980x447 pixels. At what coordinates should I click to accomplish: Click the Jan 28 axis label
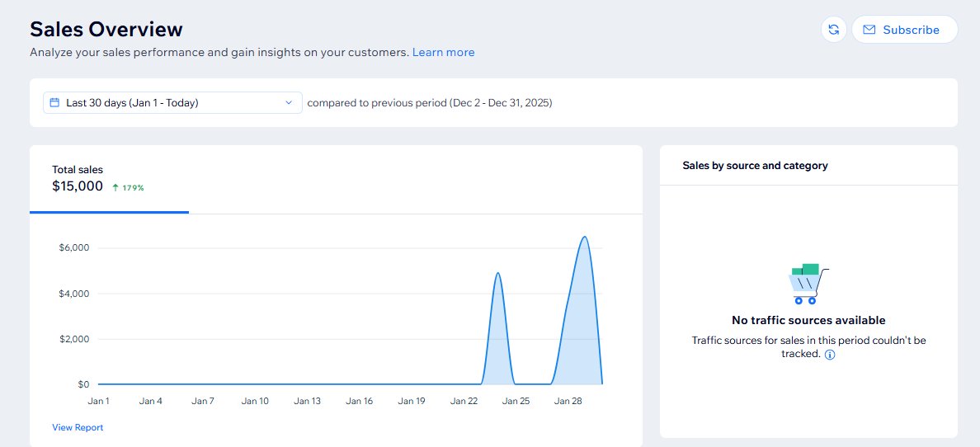tap(568, 402)
